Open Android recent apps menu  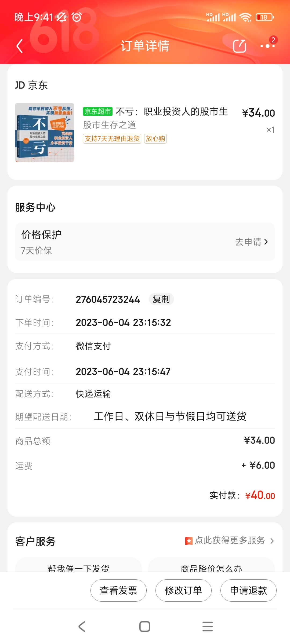(x=207, y=627)
